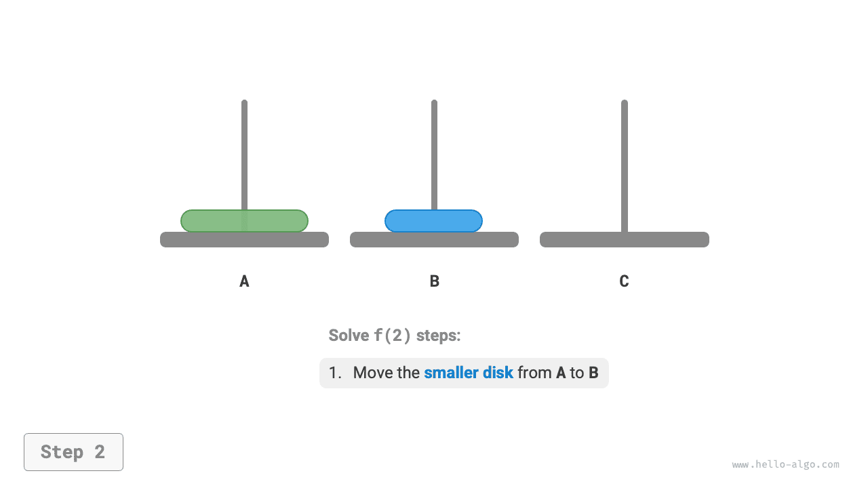Open the www.hello-algo.com watermark link
This screenshot has height=488, width=868.
(785, 465)
